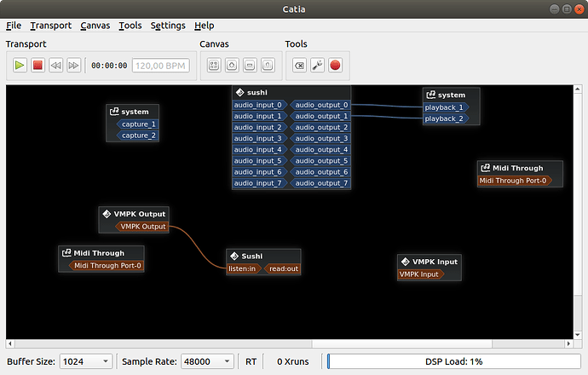Click icon of Midi Through box with incoming port
This screenshot has width=588, height=375.
coord(486,168)
